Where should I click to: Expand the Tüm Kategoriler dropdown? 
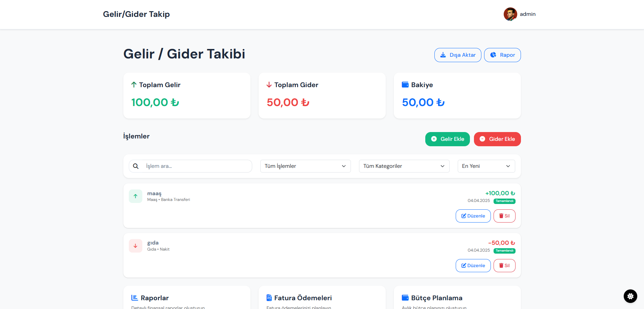point(404,166)
